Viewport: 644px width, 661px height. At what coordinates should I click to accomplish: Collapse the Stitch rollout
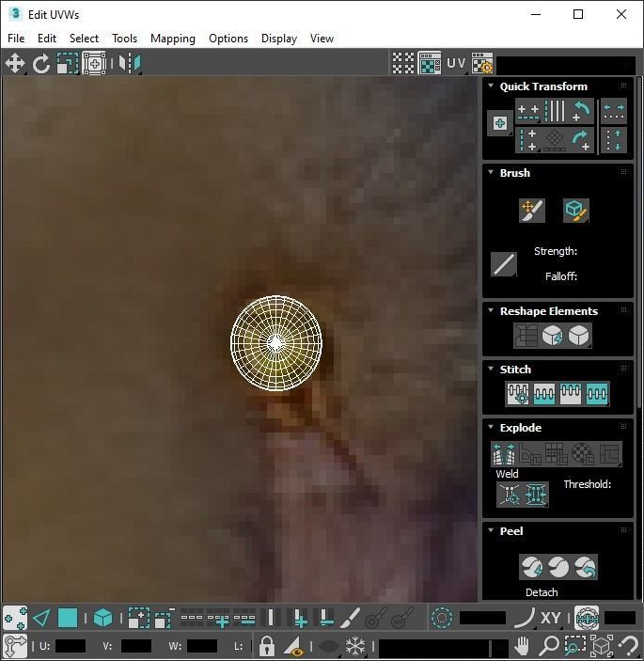491,369
